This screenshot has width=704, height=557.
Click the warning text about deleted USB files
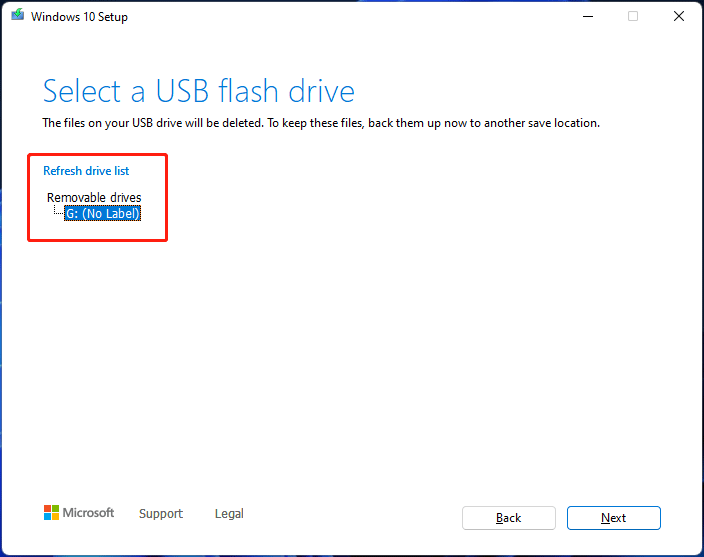coord(321,123)
